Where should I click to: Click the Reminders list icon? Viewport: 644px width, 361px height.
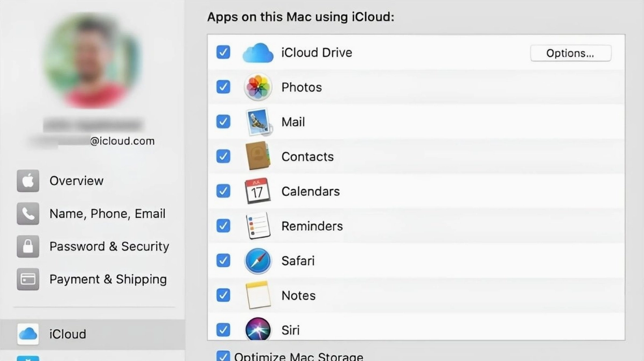coord(258,226)
